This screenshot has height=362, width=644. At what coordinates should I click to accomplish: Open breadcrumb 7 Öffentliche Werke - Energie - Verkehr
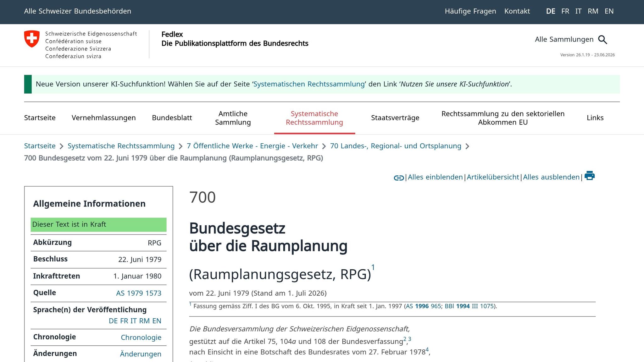[x=252, y=146]
